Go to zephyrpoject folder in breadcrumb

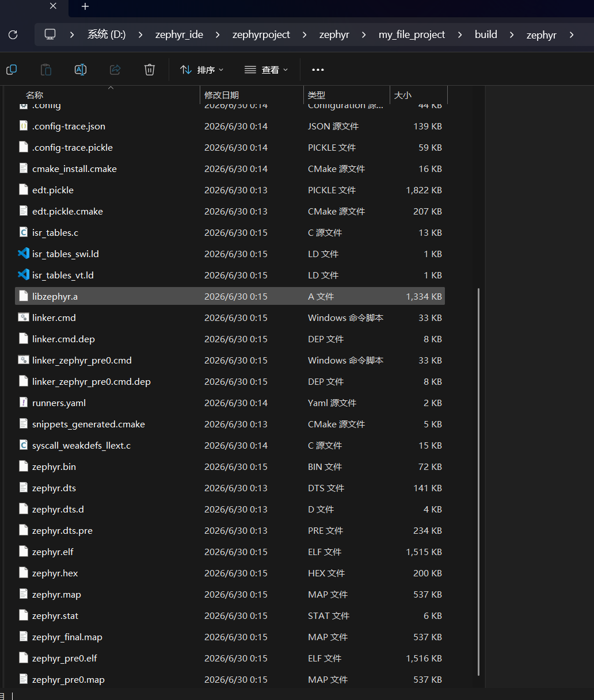tap(261, 35)
